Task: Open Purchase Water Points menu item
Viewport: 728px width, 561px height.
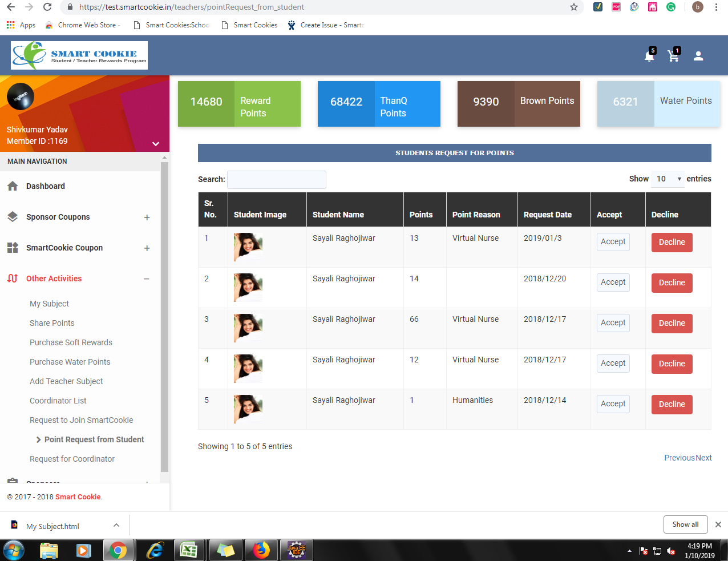Action: pyautogui.click(x=70, y=362)
